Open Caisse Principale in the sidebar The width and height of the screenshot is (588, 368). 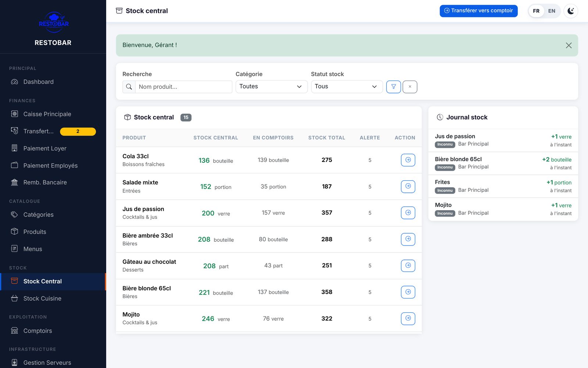point(53,114)
